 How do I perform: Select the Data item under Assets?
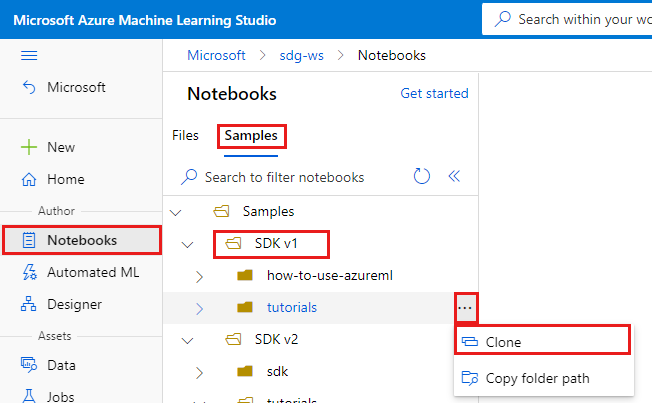(x=61, y=365)
